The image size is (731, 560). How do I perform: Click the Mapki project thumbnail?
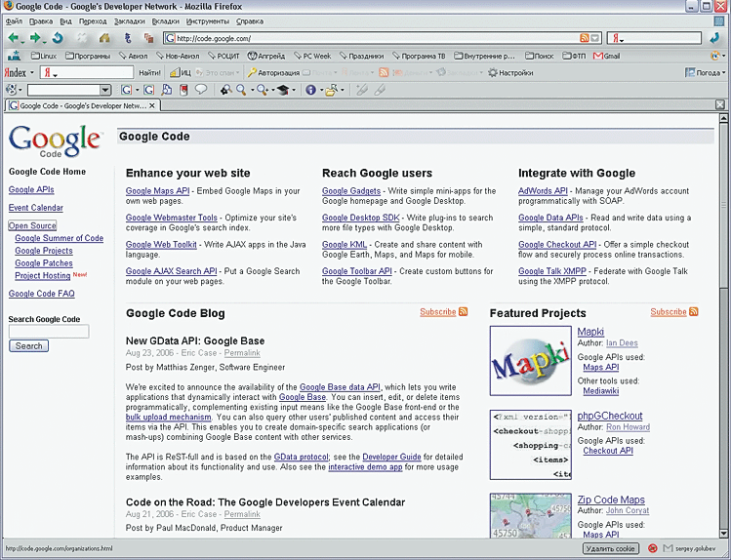point(531,361)
